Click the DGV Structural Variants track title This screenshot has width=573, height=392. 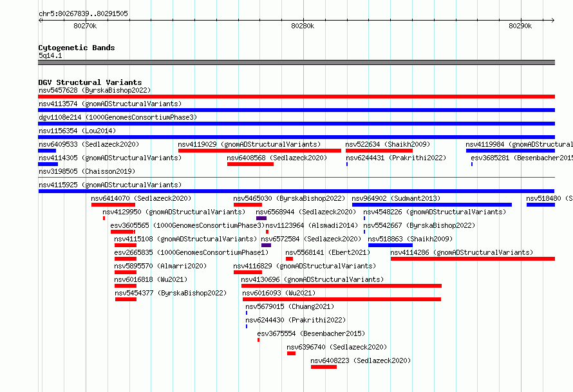(x=90, y=82)
